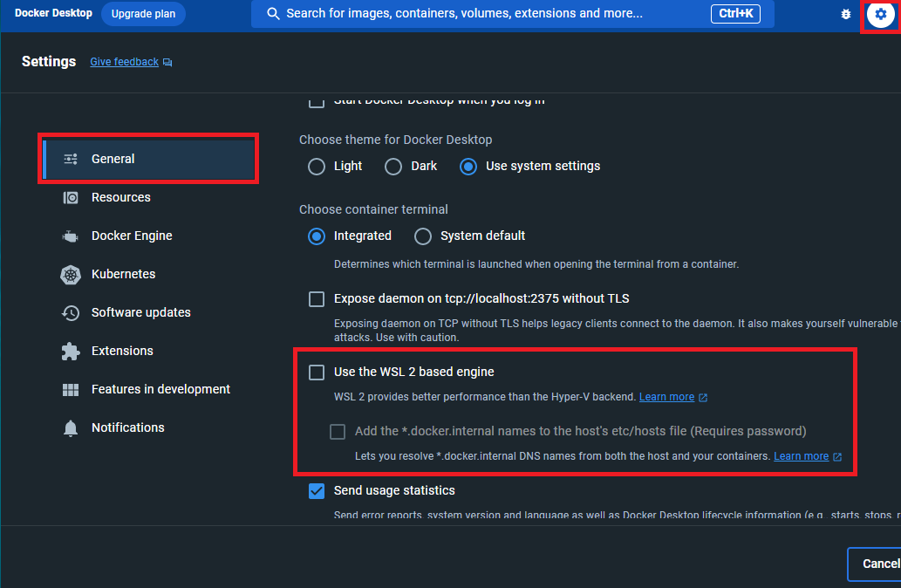Toggle Start Docker Desktop when you log in checkbox
901x588 pixels.
(317, 102)
